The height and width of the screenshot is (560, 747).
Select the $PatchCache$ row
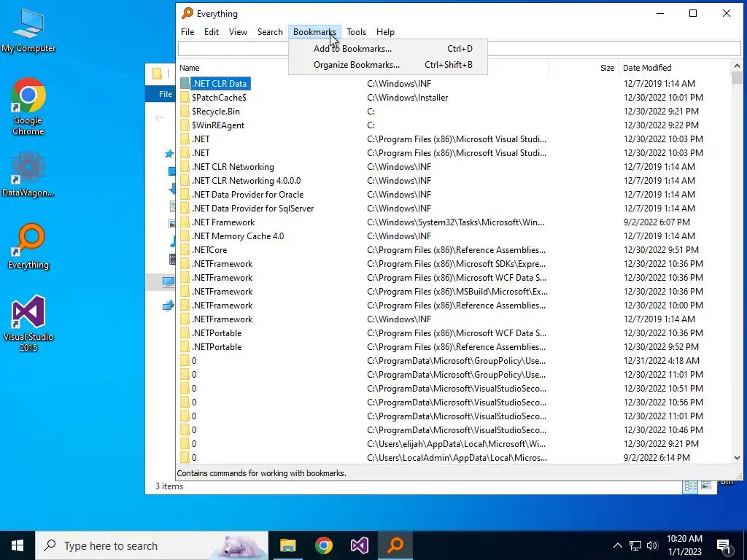point(454,98)
